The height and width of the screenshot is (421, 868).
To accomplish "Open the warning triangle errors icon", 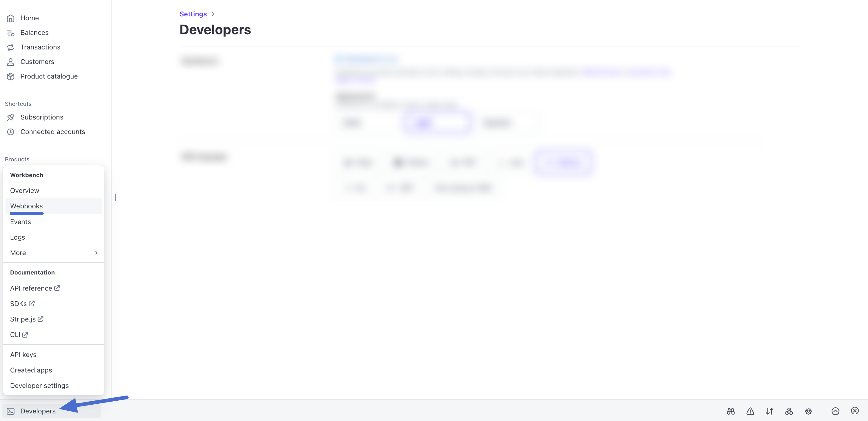I will pos(750,411).
